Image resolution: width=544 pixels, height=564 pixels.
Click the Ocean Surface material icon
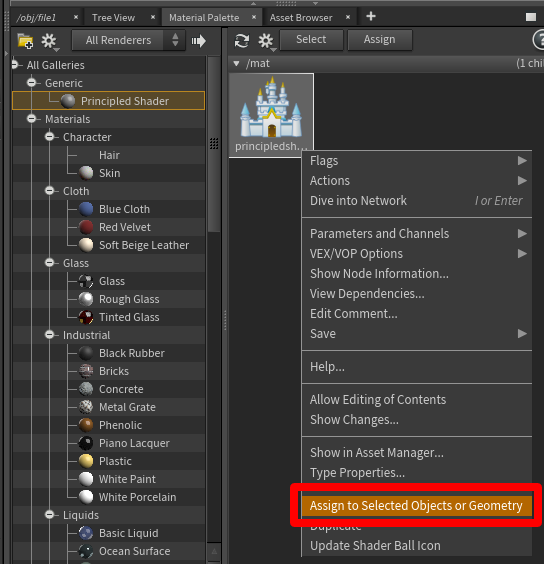[86, 551]
